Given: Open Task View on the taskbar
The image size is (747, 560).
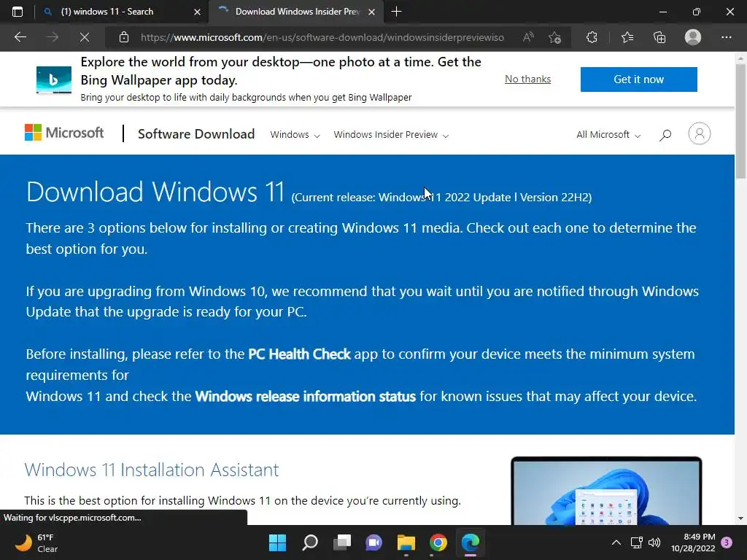Looking at the screenshot, I should 342,542.
